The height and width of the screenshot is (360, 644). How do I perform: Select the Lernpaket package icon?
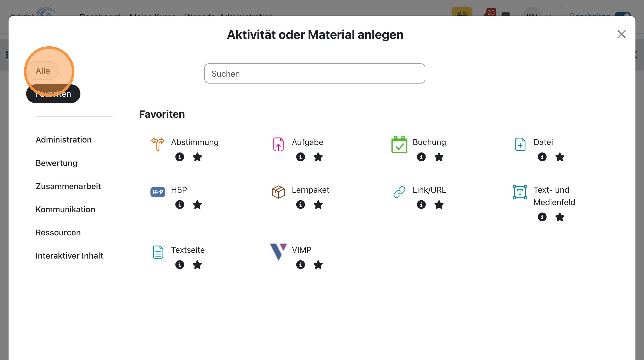coord(278,191)
